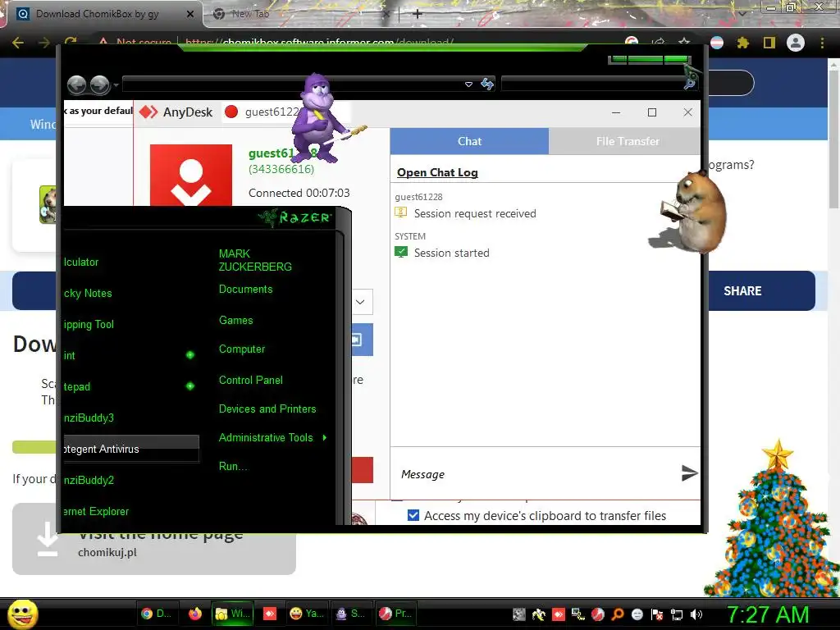Click the orange magnifier tray icon
The width and height of the screenshot is (840, 630).
coord(618,614)
